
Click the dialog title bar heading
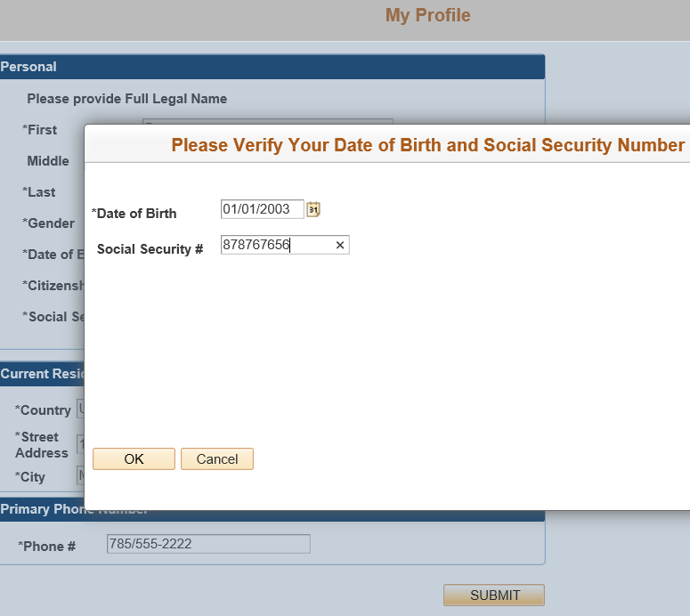(x=427, y=145)
